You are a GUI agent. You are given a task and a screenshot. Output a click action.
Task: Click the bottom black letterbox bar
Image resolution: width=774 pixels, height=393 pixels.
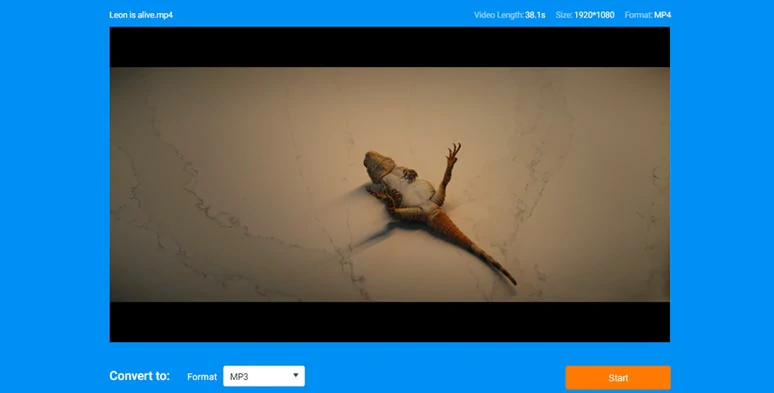389,321
